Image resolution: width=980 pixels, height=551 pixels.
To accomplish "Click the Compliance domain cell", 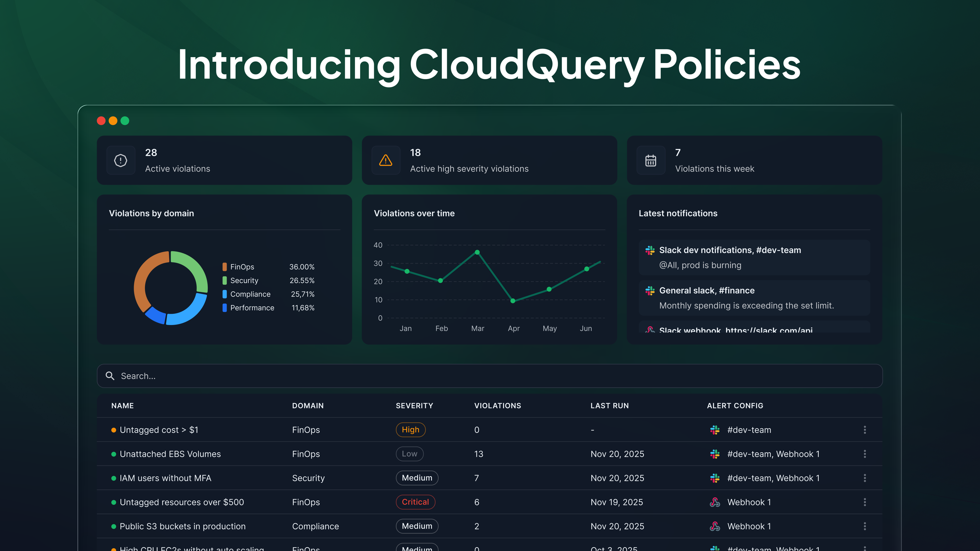I will [x=315, y=526].
